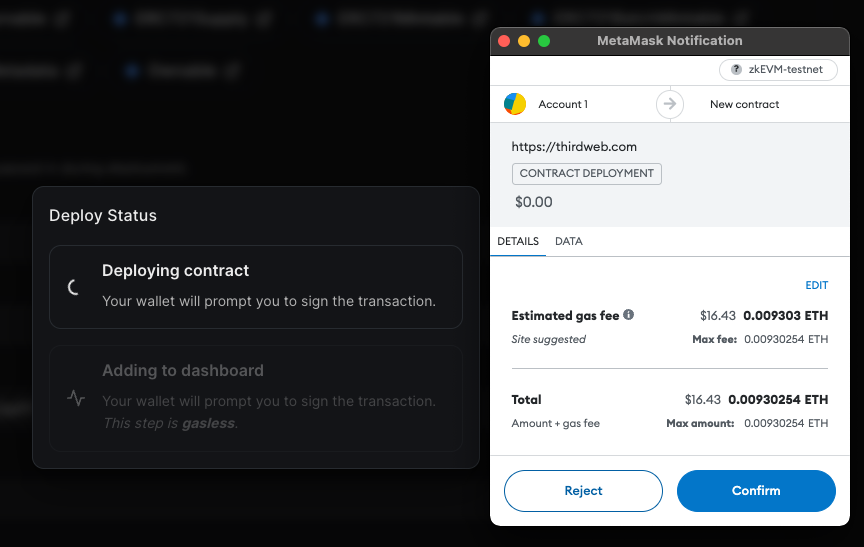The width and height of the screenshot is (864, 547).
Task: Confirm the contract deployment transaction
Action: (756, 491)
